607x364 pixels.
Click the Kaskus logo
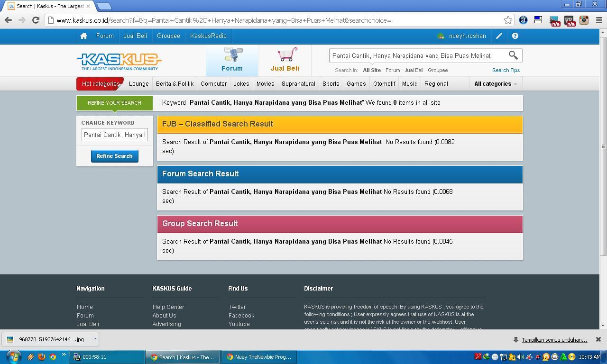(x=120, y=62)
